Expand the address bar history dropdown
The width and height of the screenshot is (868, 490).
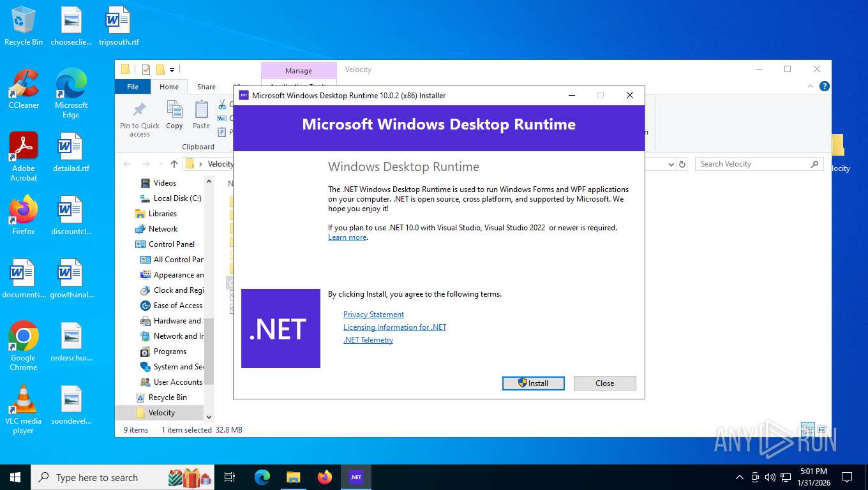(671, 164)
